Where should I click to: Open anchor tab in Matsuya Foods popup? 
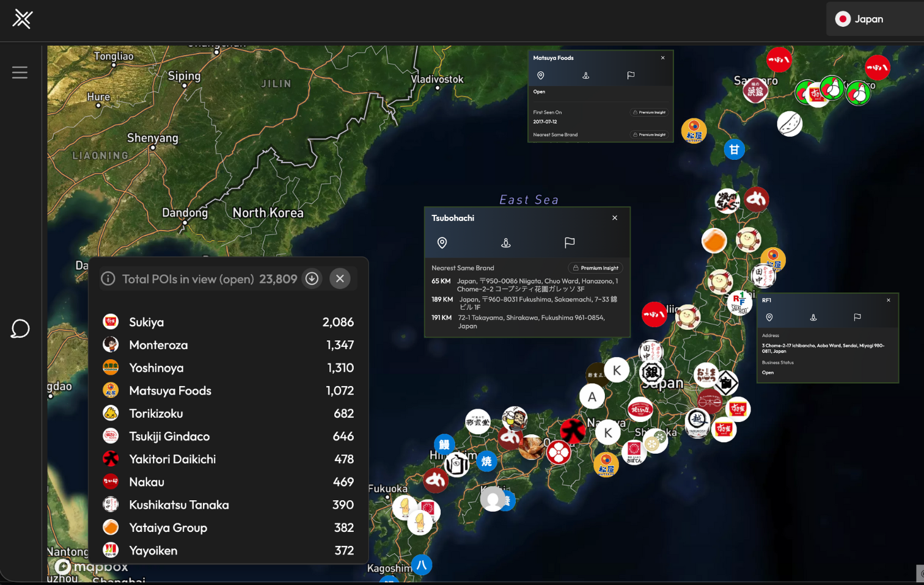pos(585,75)
